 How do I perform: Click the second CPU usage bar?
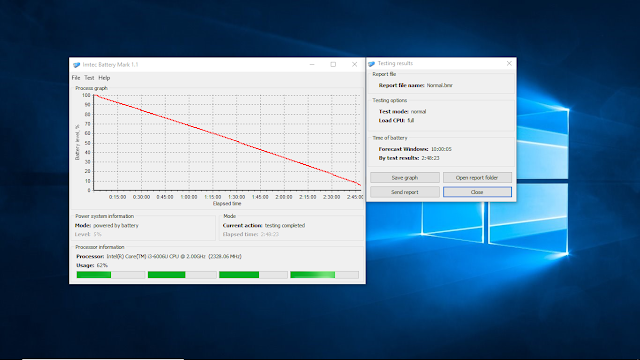coord(182,275)
